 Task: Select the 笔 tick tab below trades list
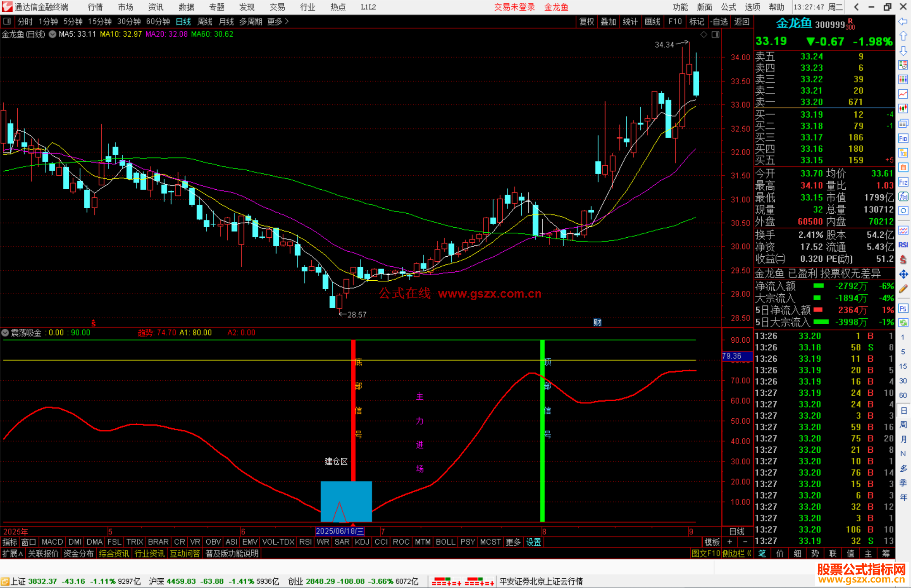point(762,553)
